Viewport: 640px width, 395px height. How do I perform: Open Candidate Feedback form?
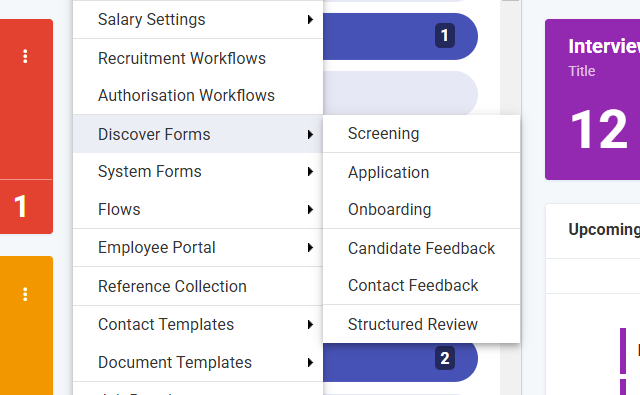tap(422, 248)
